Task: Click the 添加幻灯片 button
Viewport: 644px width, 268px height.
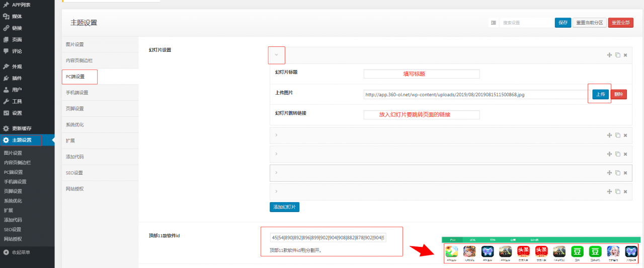Action: pyautogui.click(x=285, y=207)
